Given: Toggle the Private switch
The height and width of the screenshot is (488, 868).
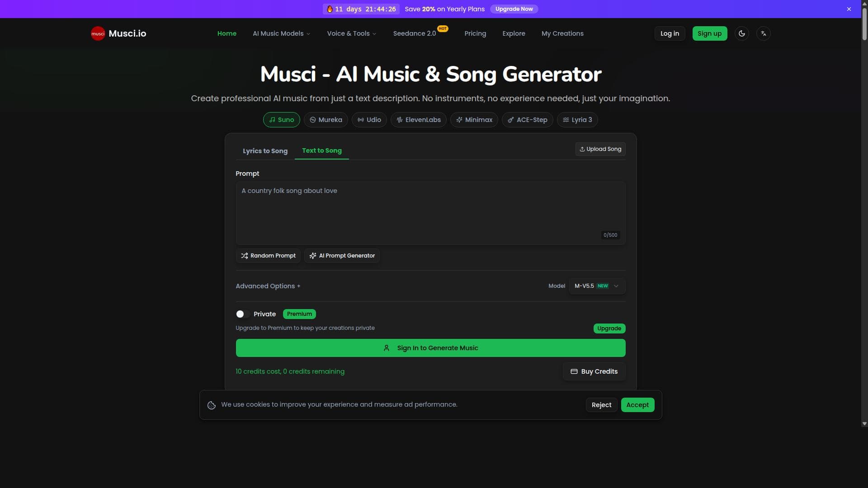Looking at the screenshot, I should (242, 314).
